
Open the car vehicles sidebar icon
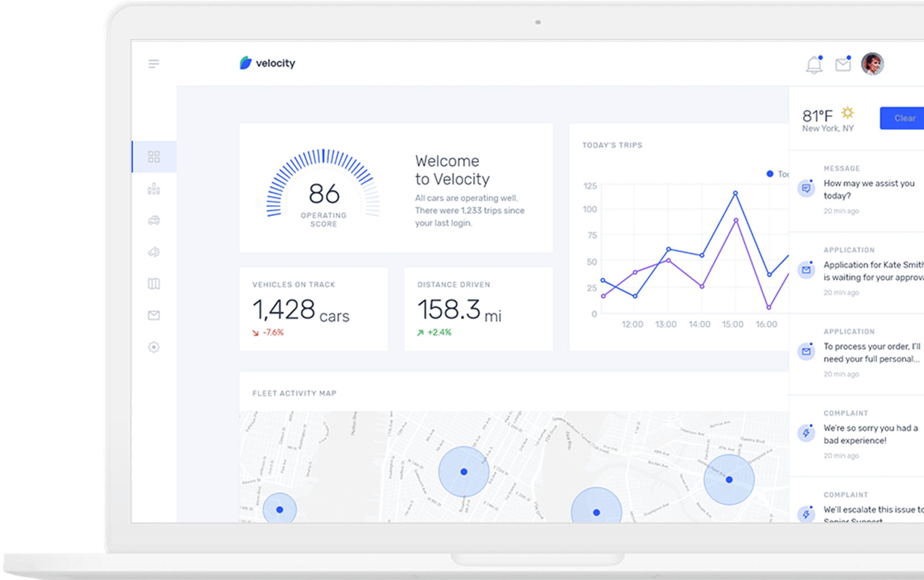coord(154,220)
